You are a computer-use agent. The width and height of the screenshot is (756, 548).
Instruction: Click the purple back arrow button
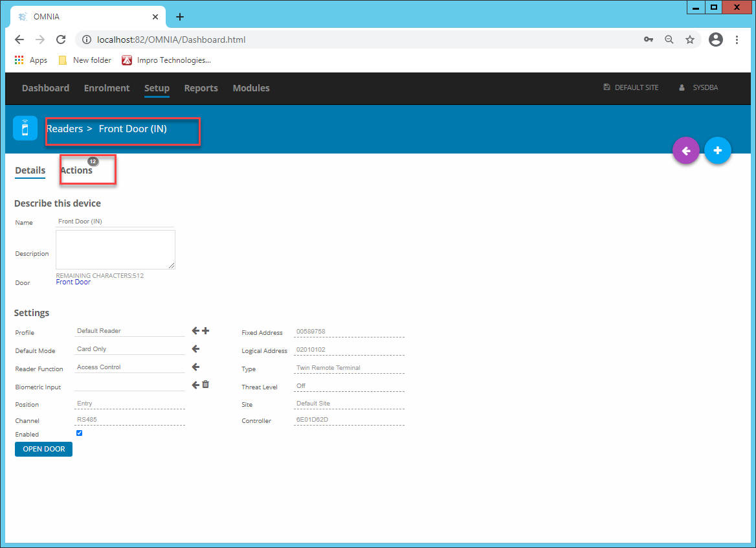[x=685, y=151]
